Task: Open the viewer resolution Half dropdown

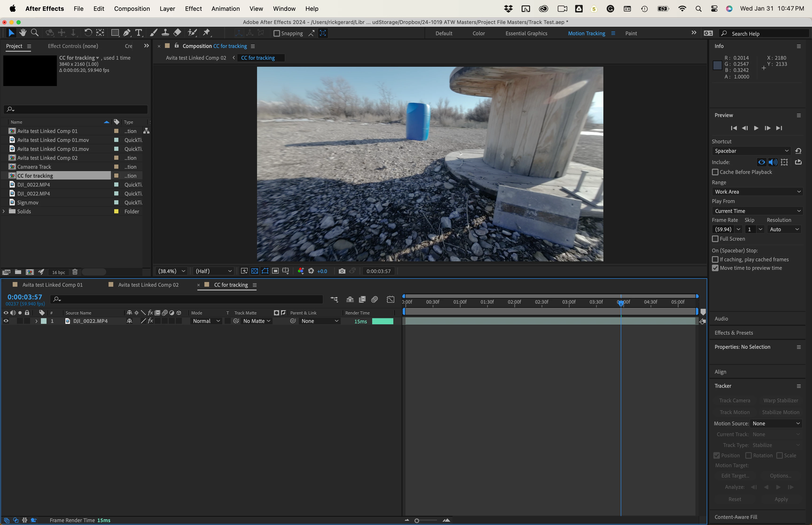Action: point(213,271)
